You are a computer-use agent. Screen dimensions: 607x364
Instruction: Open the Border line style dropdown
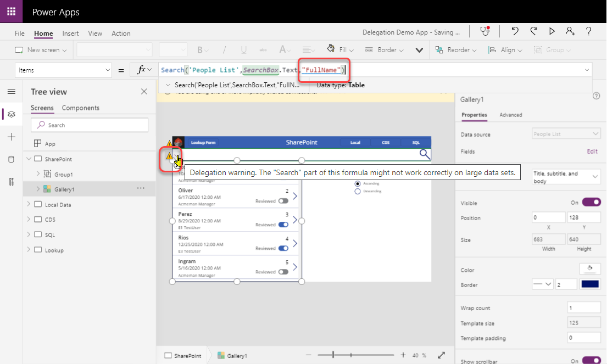click(542, 284)
